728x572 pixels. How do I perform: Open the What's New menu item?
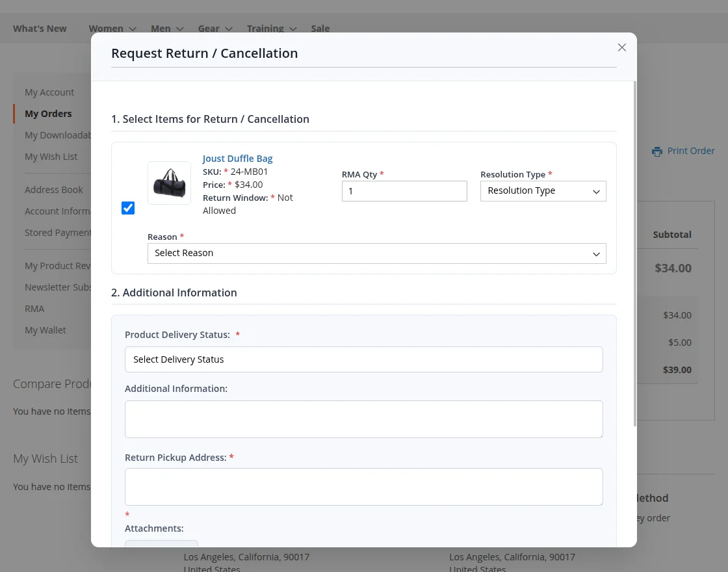(40, 29)
